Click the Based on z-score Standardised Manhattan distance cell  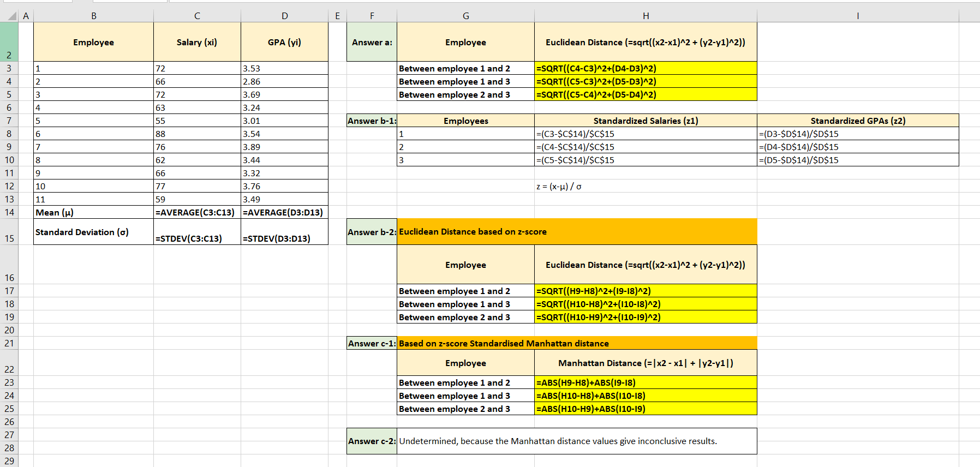click(576, 343)
